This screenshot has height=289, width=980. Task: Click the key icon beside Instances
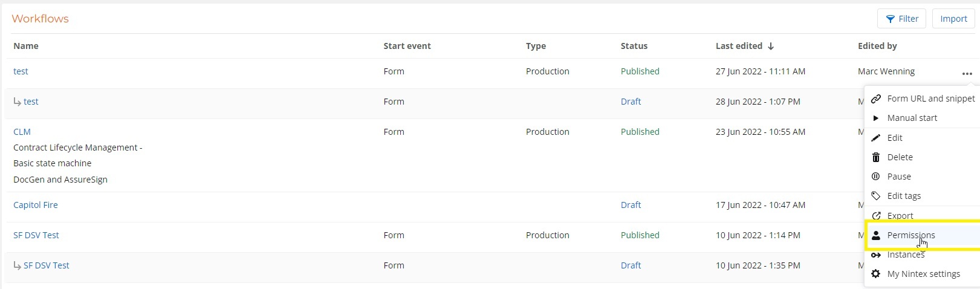(875, 255)
